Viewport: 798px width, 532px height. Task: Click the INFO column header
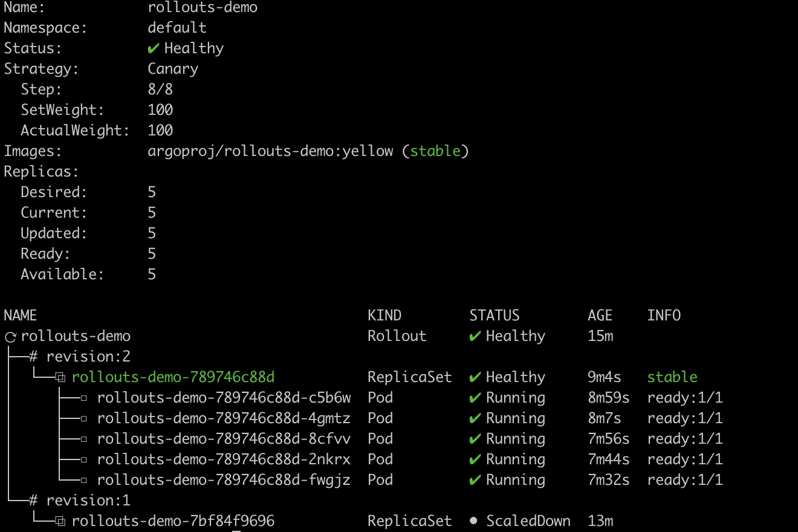[x=664, y=316]
